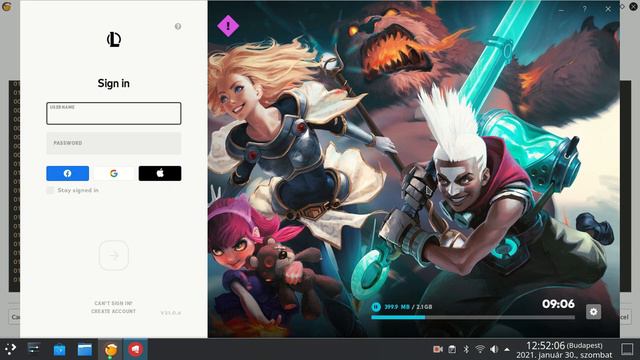Open Dolphin file manager in taskbar
Screen dimensions: 640x360
(x=85, y=350)
